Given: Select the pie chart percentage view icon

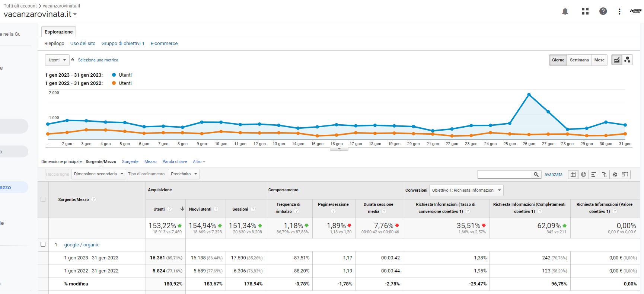Looking at the screenshot, I should [583, 174].
